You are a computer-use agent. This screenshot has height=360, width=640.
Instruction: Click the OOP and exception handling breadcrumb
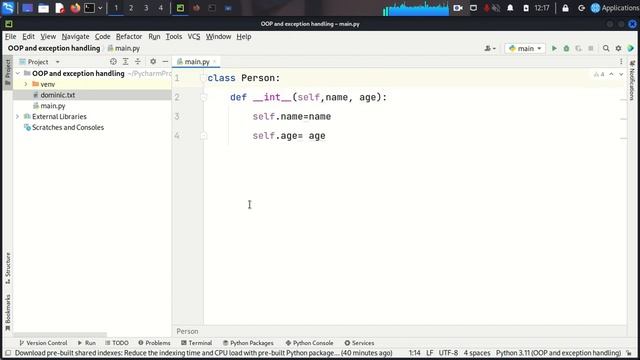tap(54, 48)
